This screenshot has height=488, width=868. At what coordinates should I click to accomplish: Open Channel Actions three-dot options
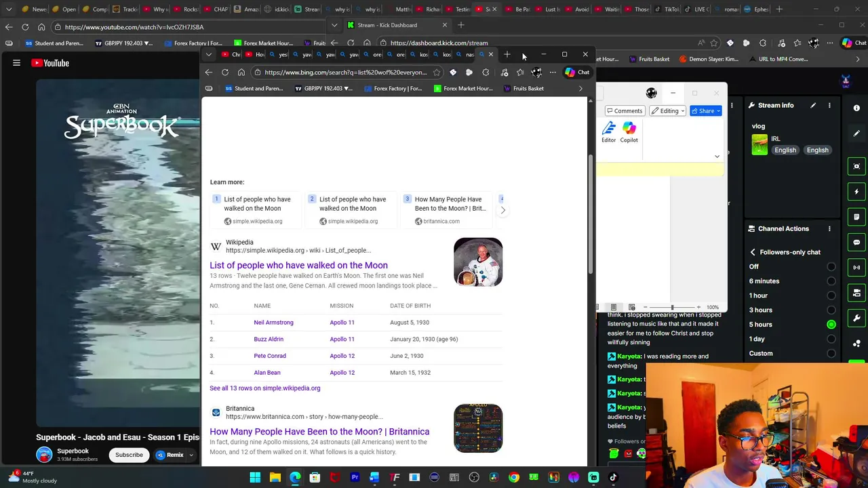coord(829,228)
